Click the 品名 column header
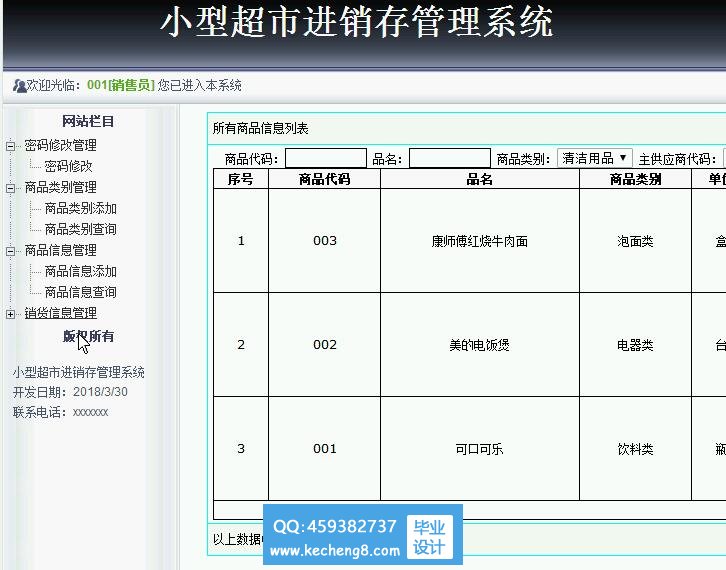The width and height of the screenshot is (726, 570). tap(480, 179)
